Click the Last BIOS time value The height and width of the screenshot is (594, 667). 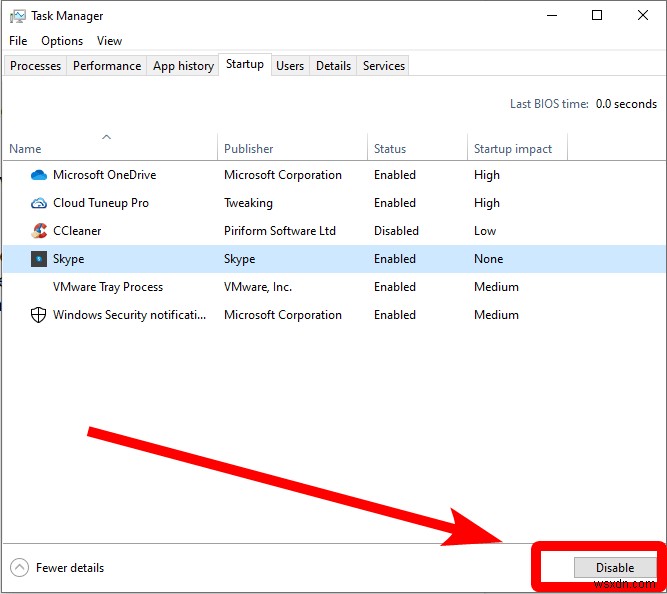pyautogui.click(x=626, y=104)
